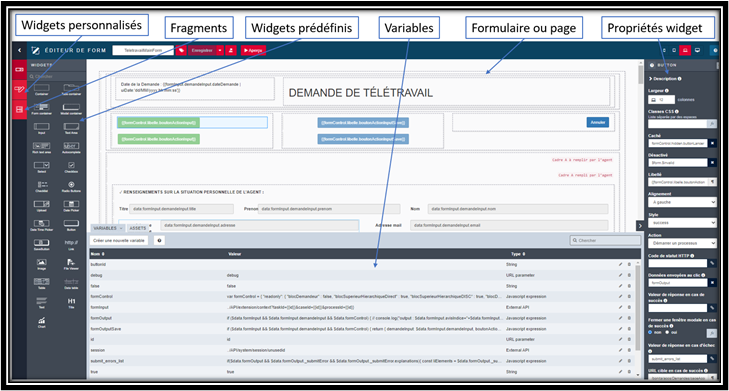This screenshot has width=729, height=391.
Task: Select the Checklist widget
Action: (41, 186)
